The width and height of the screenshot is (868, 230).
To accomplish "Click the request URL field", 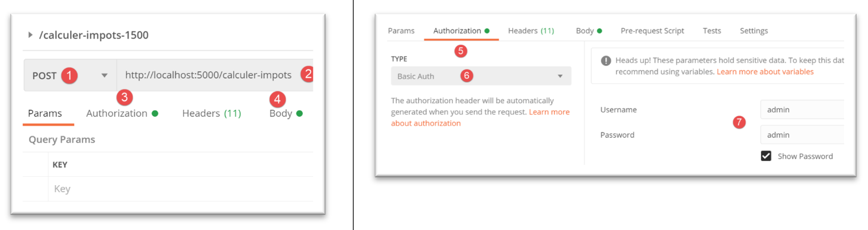I will pos(208,75).
